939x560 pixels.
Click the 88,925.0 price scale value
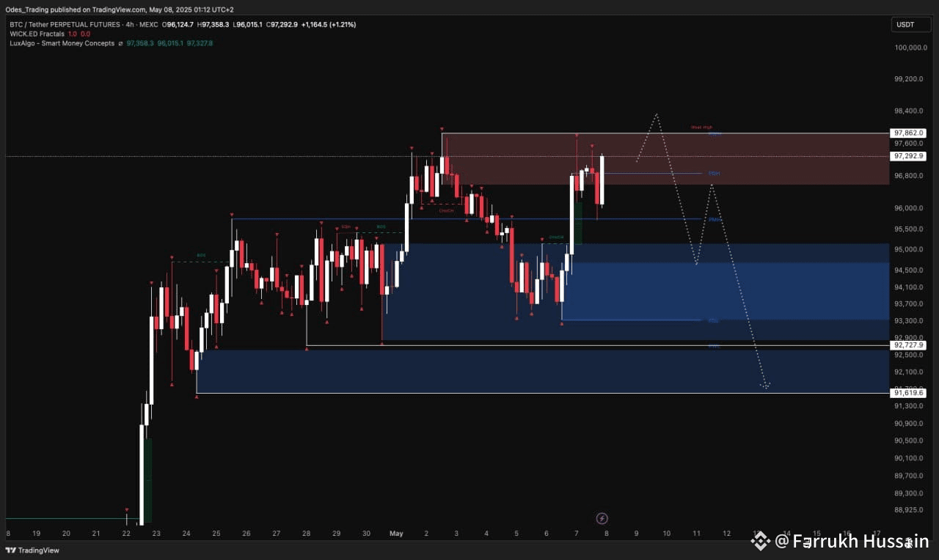click(909, 509)
